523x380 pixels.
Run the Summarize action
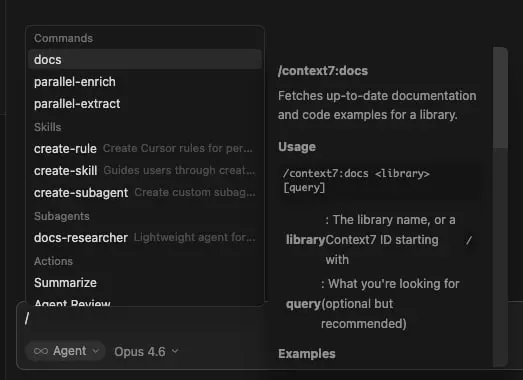pos(145,283)
